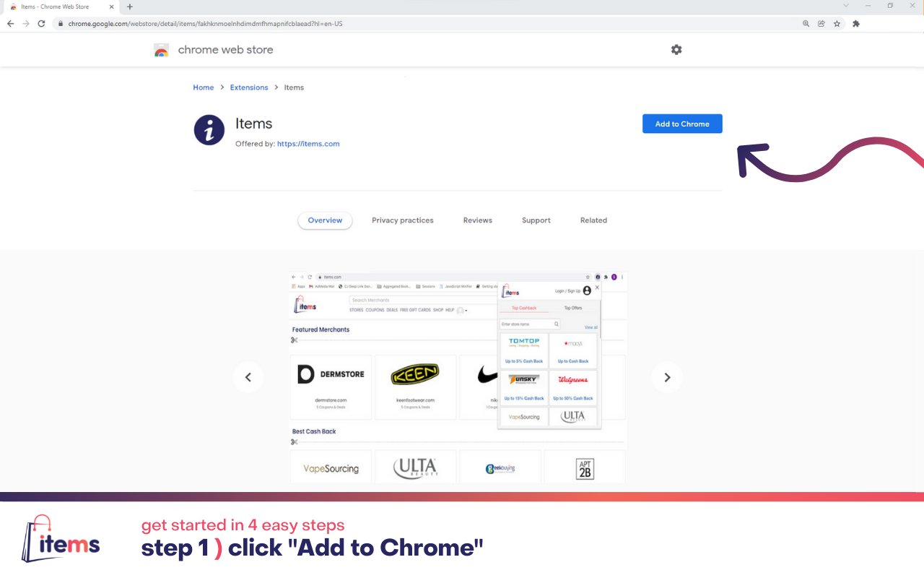Switch to Privacy practices tab
The height and width of the screenshot is (578, 924).
(403, 220)
